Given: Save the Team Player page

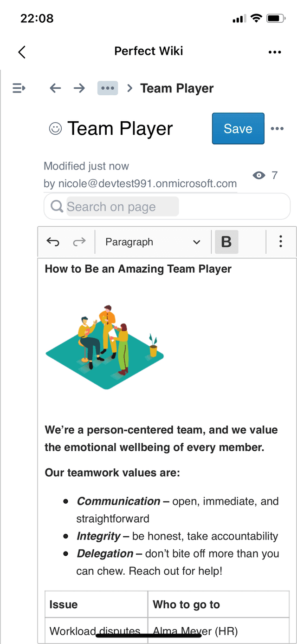Looking at the screenshot, I should click(x=238, y=129).
